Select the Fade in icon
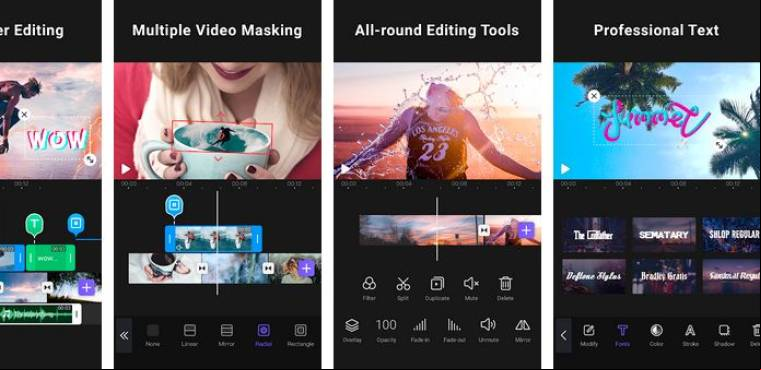 (420, 325)
